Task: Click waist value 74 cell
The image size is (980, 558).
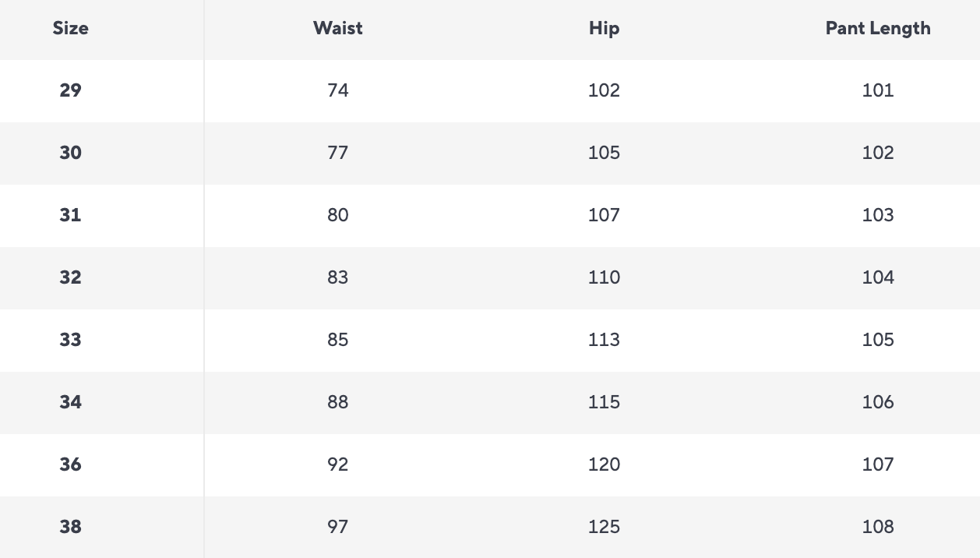Action: point(337,90)
